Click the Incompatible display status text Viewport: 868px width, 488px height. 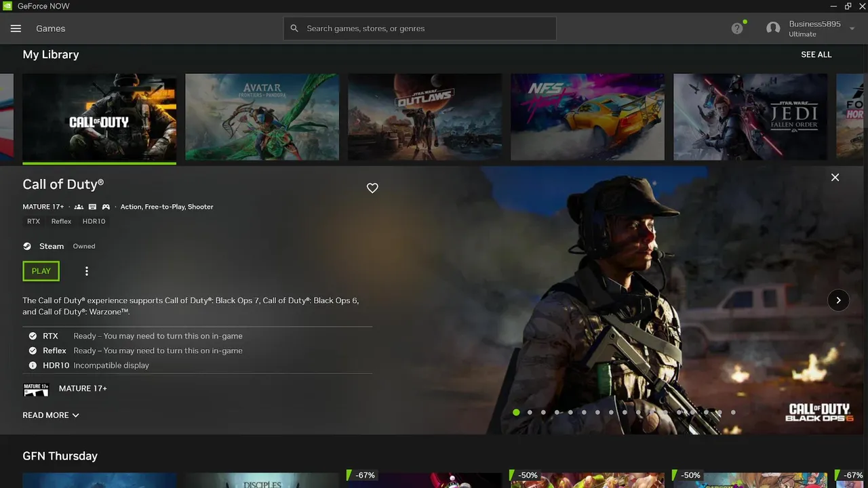(x=111, y=365)
